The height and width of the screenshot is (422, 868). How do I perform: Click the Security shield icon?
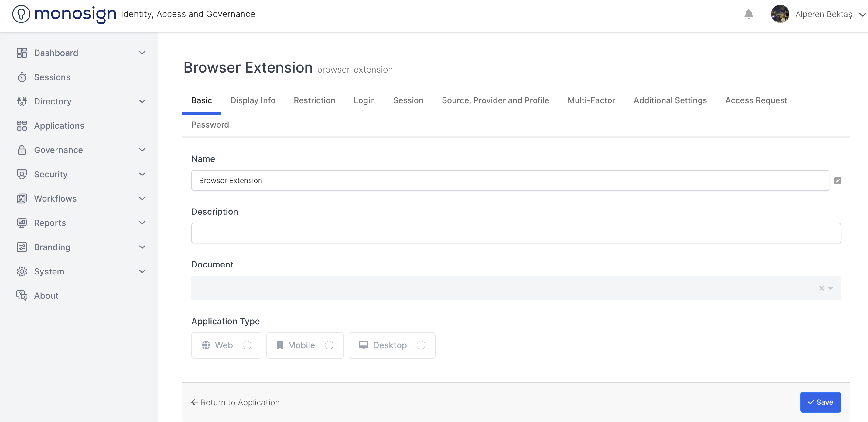(22, 174)
